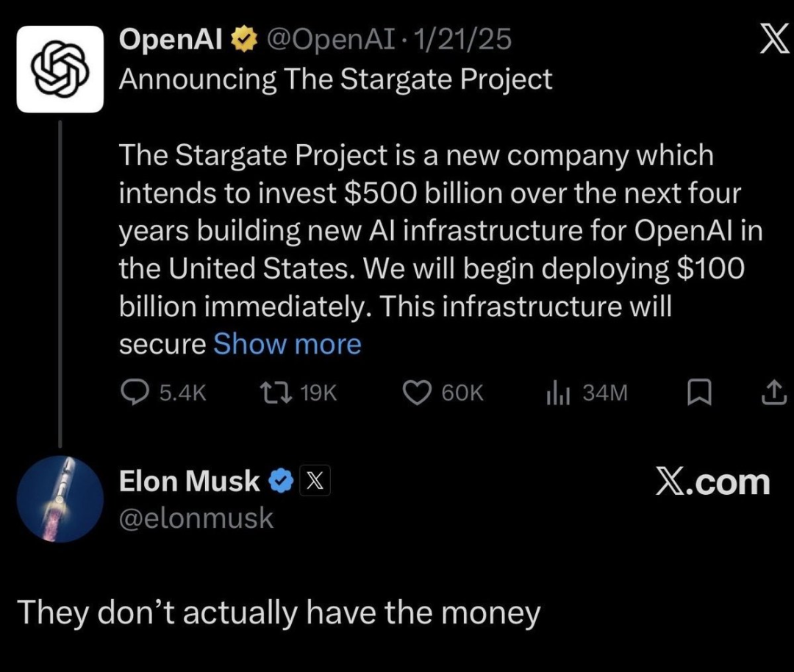The height and width of the screenshot is (672, 794).
Task: Bookmark the OpenAI Stargate tweet
Action: [x=698, y=395]
